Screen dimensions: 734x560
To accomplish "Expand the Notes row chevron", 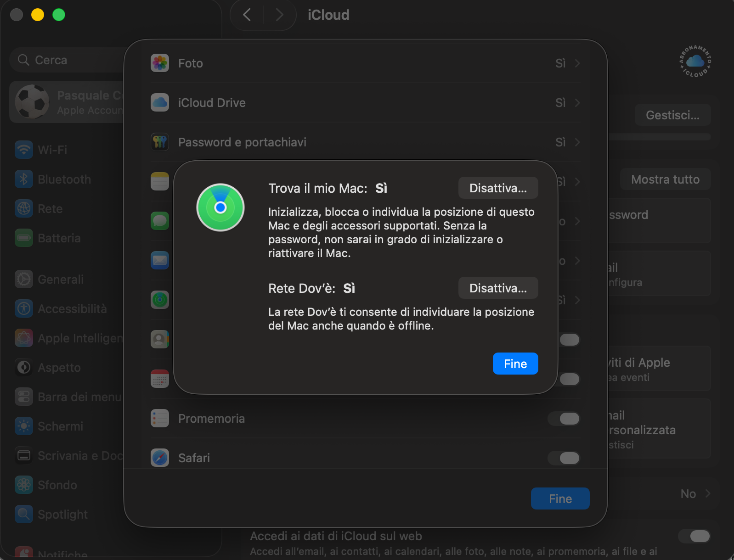I will (x=577, y=181).
